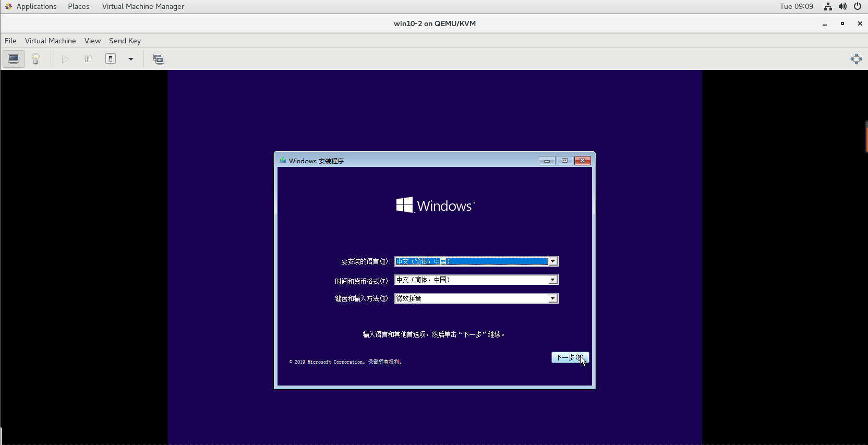Image resolution: width=868 pixels, height=445 pixels.
Task: Show the graphical console view
Action: [x=14, y=59]
